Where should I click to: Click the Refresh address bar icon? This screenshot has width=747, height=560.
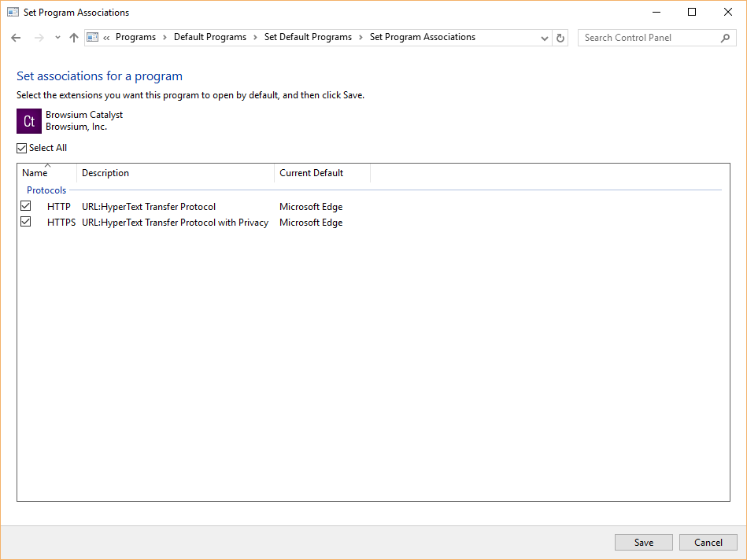[560, 38]
